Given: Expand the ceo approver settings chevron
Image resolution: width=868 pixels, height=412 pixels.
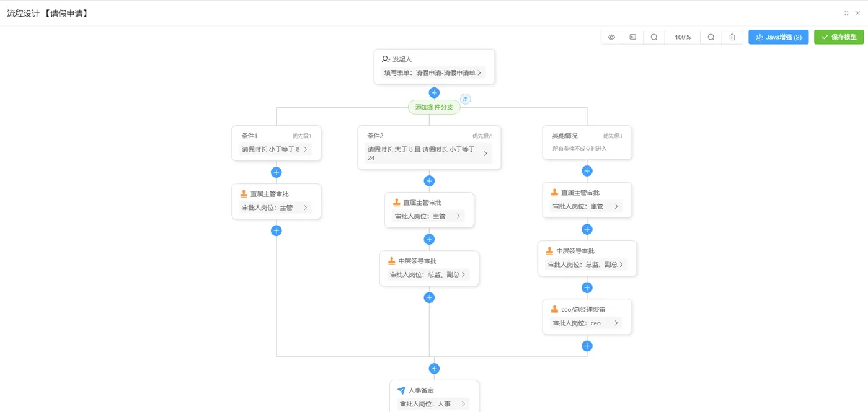Looking at the screenshot, I should tap(616, 323).
